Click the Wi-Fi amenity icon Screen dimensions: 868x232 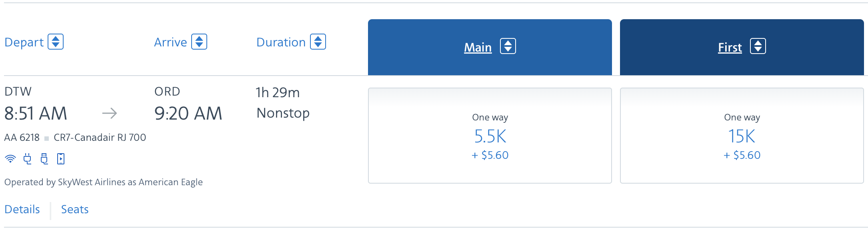pos(10,158)
